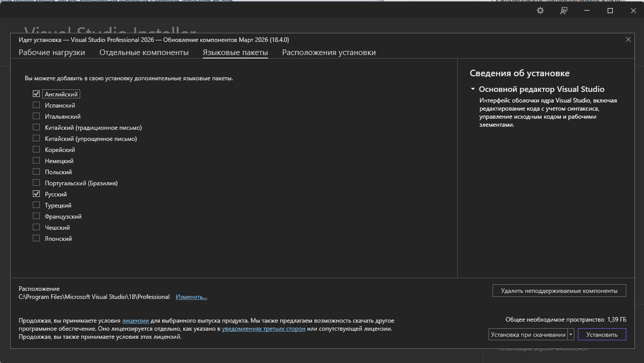The height and width of the screenshot is (363, 644).
Task: Open the лицензии link
Action: point(135,321)
